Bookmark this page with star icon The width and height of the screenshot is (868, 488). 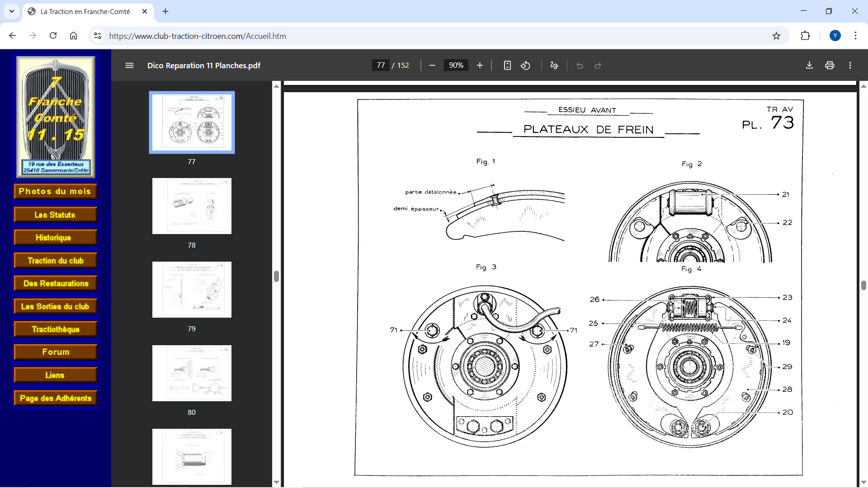pyautogui.click(x=776, y=36)
